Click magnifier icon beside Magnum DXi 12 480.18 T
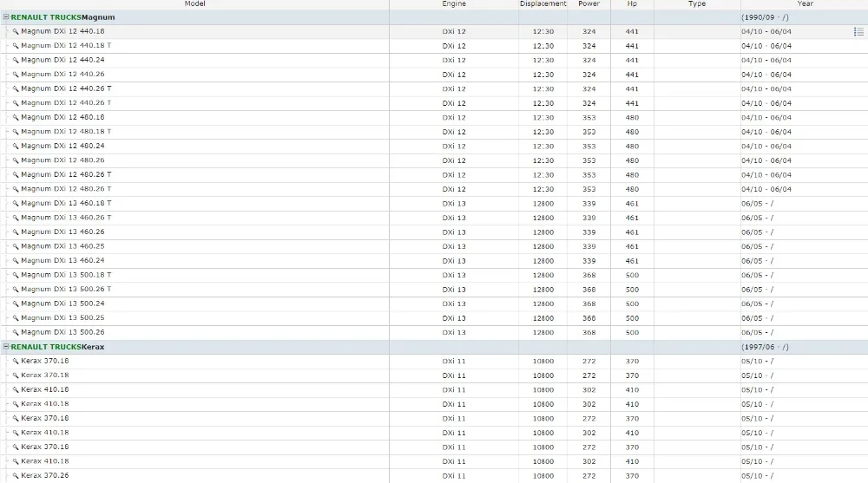 pyautogui.click(x=16, y=132)
